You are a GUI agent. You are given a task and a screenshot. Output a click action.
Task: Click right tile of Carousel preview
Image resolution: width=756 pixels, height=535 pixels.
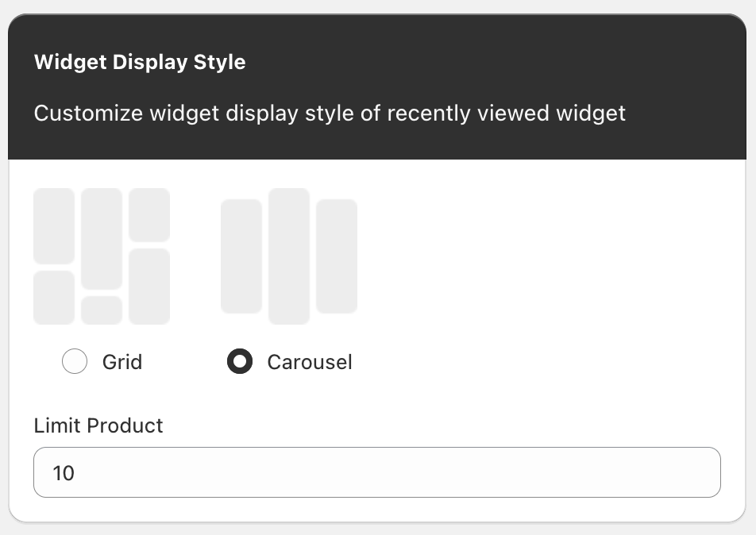tap(337, 256)
